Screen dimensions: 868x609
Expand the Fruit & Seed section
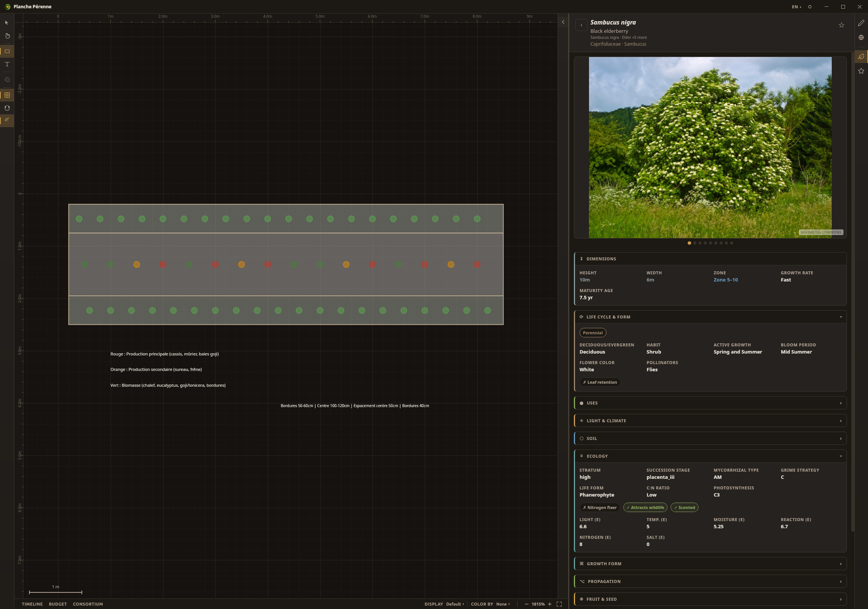pyautogui.click(x=710, y=599)
